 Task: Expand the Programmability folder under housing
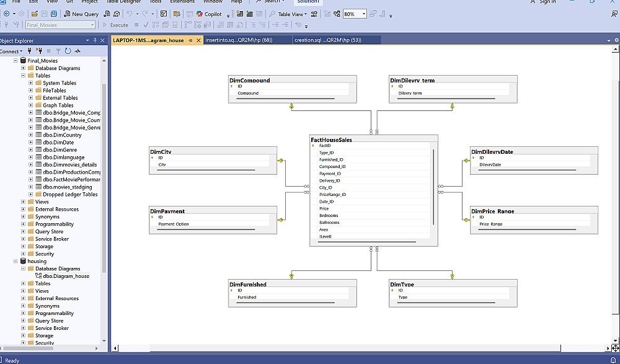point(24,313)
